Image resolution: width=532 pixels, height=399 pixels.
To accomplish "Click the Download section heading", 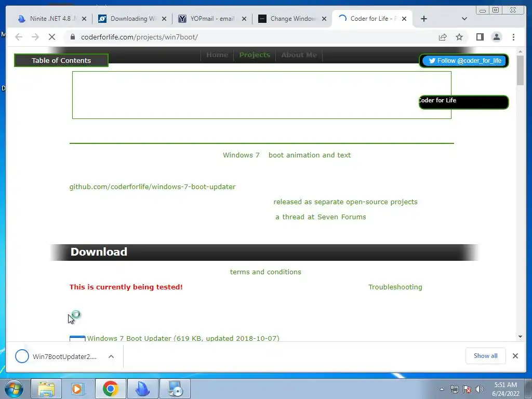I will [99, 252].
